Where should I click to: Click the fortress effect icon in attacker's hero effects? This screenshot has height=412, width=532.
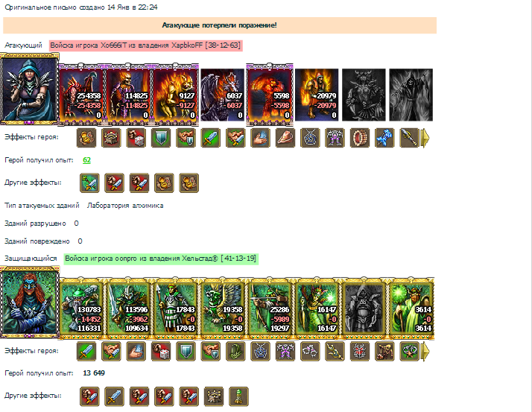(x=111, y=138)
